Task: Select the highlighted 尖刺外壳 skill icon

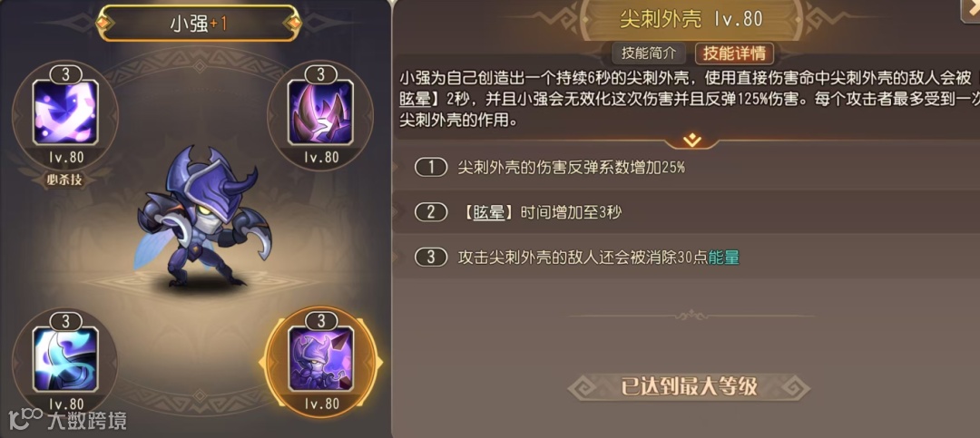Action: coord(320,360)
